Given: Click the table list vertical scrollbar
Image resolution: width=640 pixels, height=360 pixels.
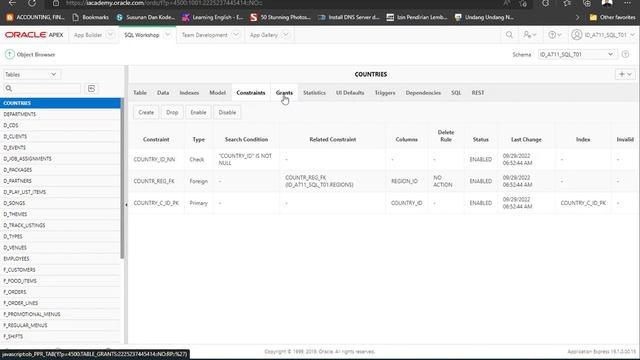Looking at the screenshot, I should point(122,178).
